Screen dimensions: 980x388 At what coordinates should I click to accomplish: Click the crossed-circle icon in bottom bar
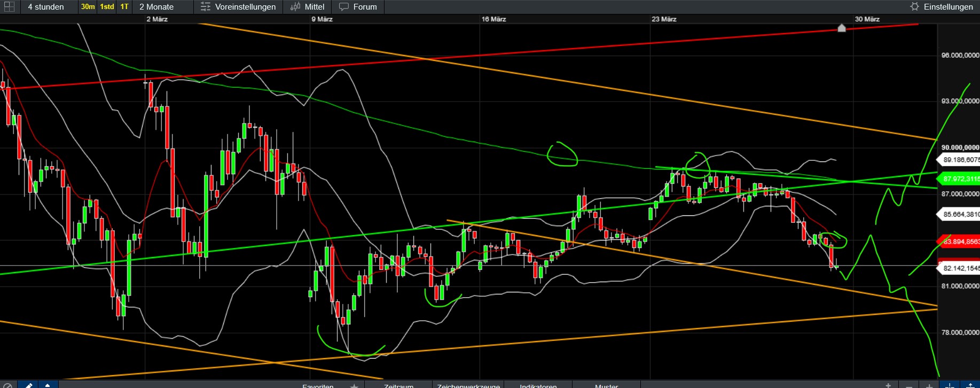(7, 385)
